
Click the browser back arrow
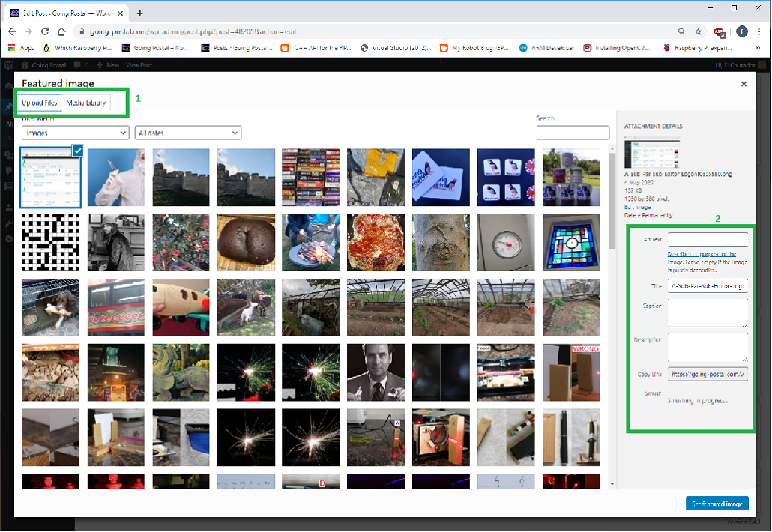[x=12, y=31]
